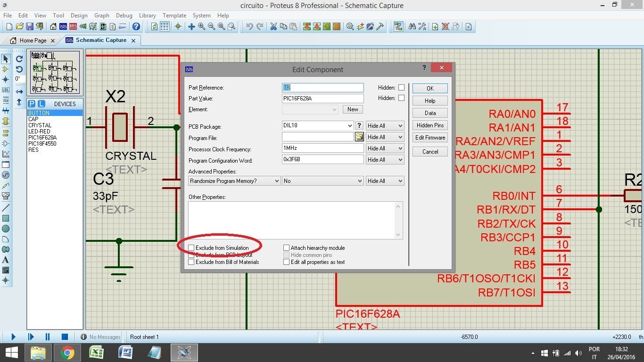Click the Open Project folder icon

19,26
